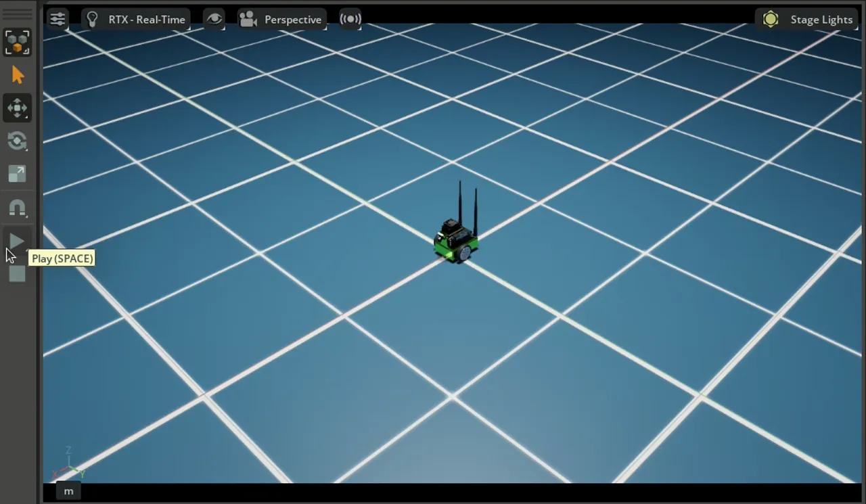866x504 pixels.
Task: Open viewport settings sliders icon
Action: (58, 19)
